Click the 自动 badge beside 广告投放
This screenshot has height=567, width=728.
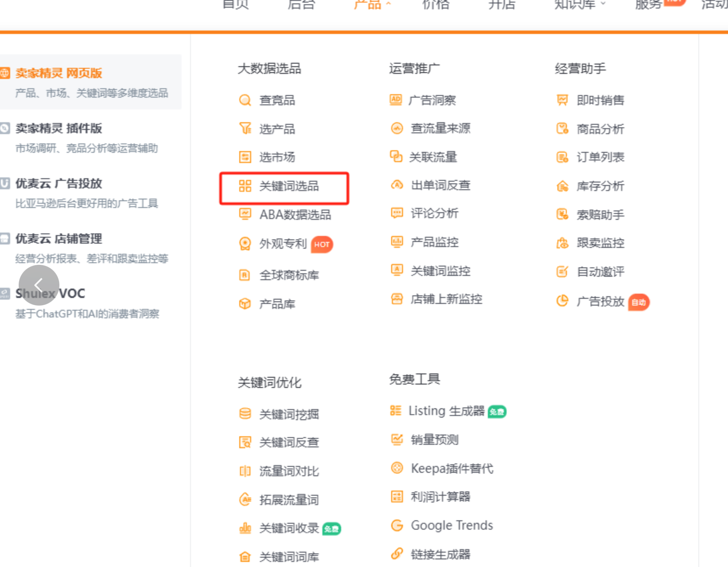point(638,302)
